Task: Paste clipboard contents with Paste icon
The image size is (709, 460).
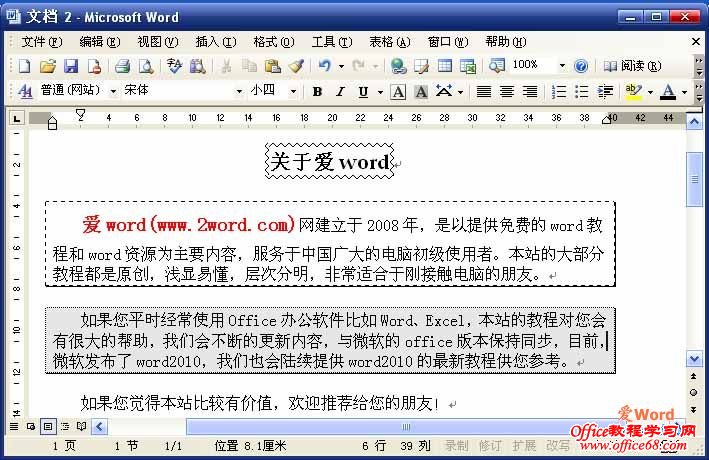Action: click(272, 66)
